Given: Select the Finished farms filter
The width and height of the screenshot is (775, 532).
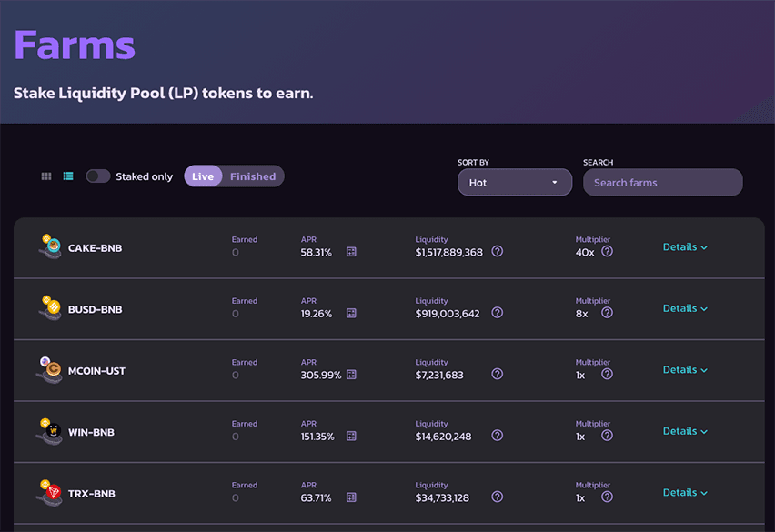Looking at the screenshot, I should click(x=253, y=176).
